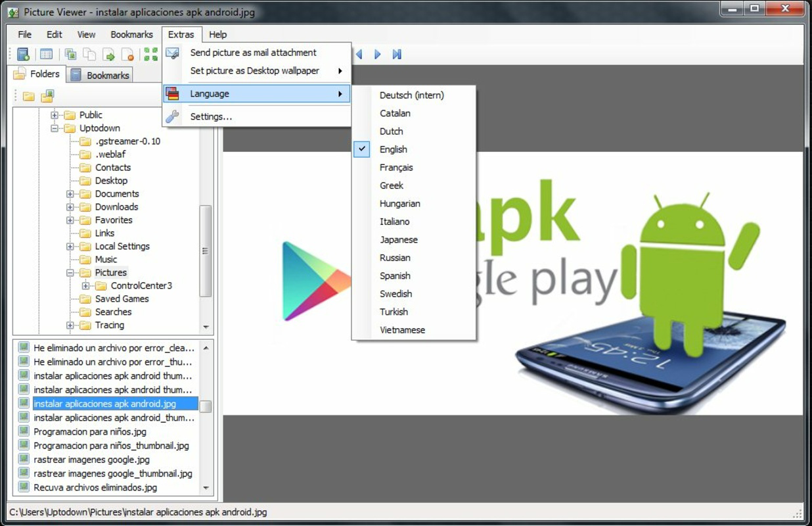
Task: Expand the Favorites folder node
Action: [x=70, y=220]
